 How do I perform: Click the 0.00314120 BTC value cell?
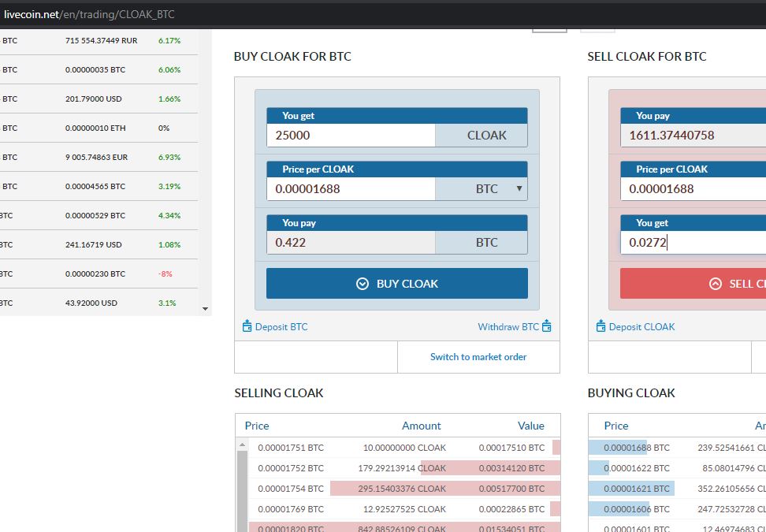click(x=511, y=468)
